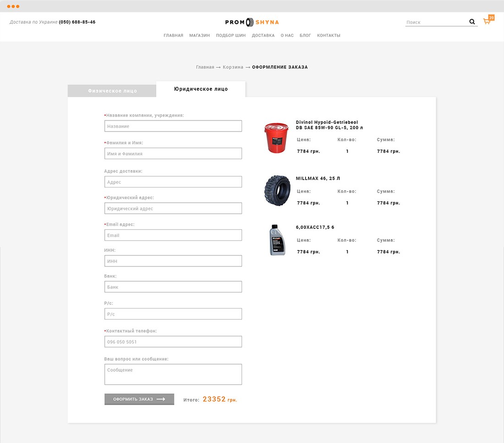Focus the contact phone input field
The width and height of the screenshot is (504, 443).
point(173,342)
